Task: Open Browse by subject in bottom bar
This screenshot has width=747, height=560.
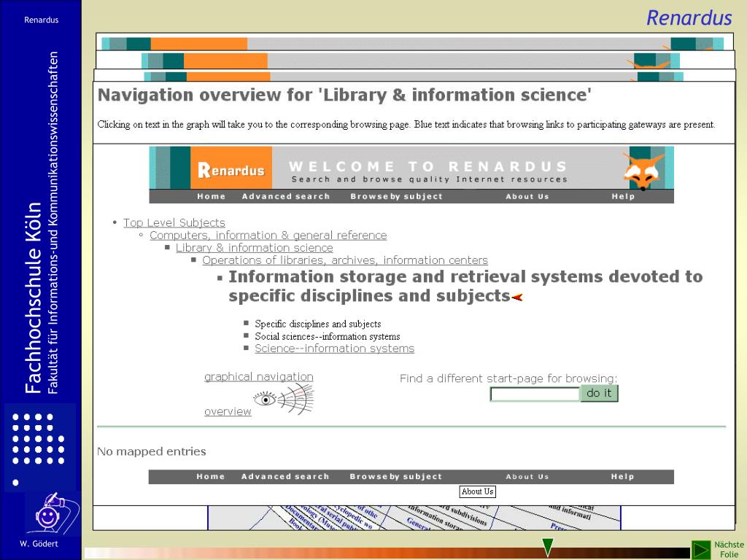Action: (x=396, y=476)
